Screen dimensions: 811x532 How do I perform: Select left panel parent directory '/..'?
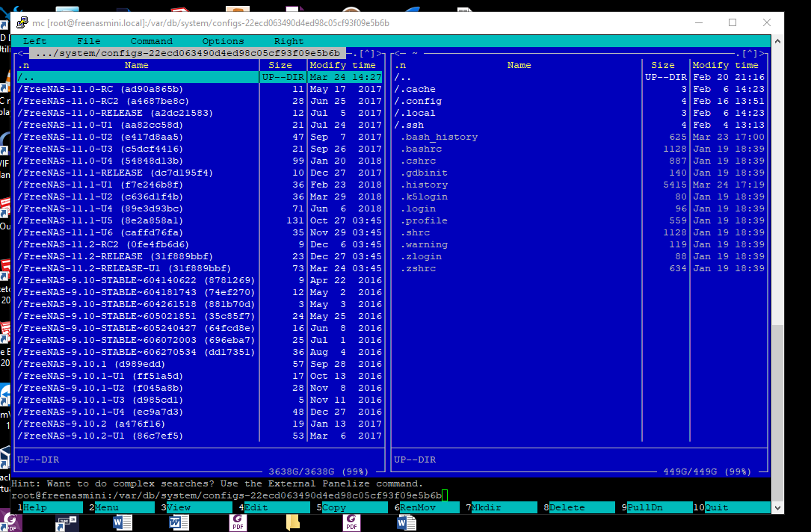(x=200, y=77)
